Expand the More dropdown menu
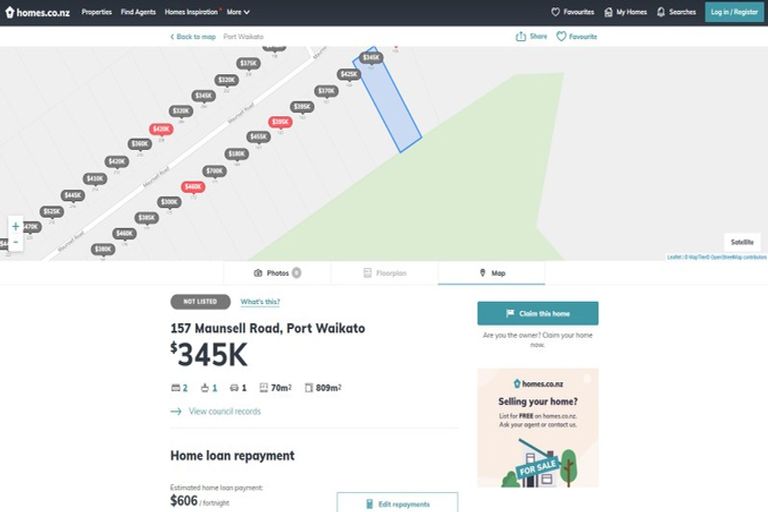Image resolution: width=768 pixels, height=512 pixels. [238, 12]
